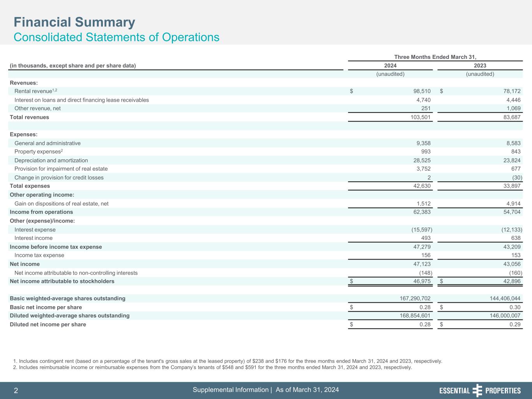The height and width of the screenshot is (399, 532).
Task: Click footnote 1 about contingent rent
Action: [228, 361]
